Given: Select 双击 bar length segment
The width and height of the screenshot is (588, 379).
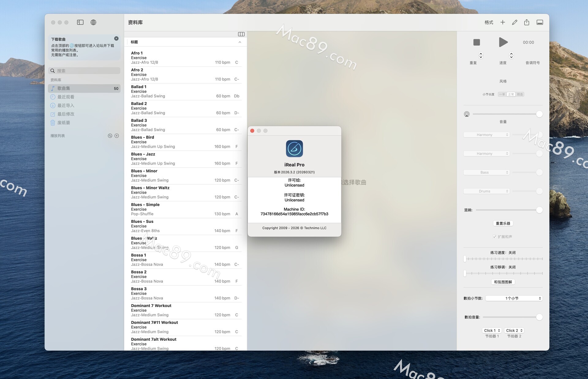Looking at the screenshot, I should (520, 94).
